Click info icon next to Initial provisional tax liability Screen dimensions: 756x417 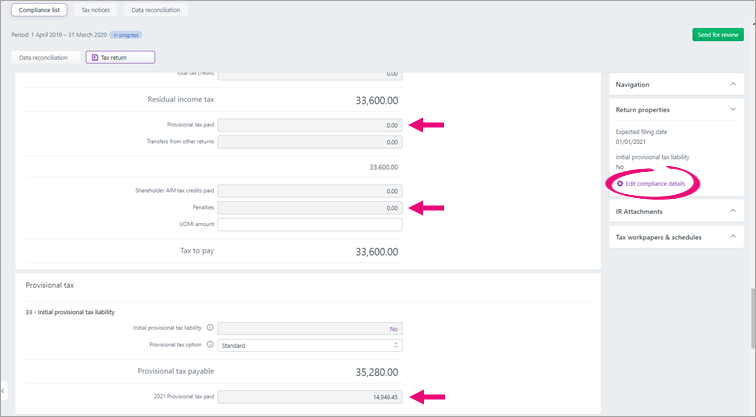(210, 327)
